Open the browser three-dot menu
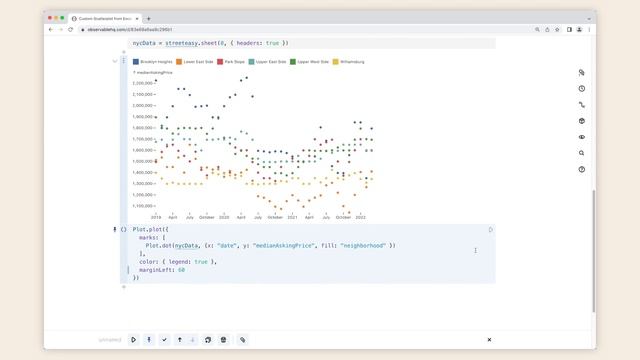Viewport: 640px width, 360px height. (x=589, y=29)
